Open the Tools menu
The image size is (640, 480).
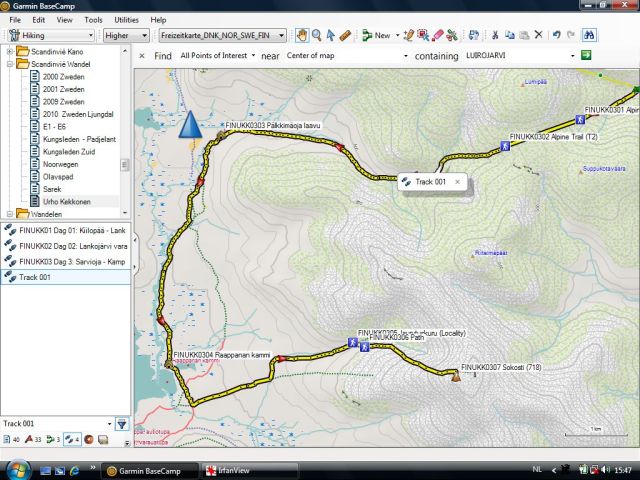click(93, 20)
